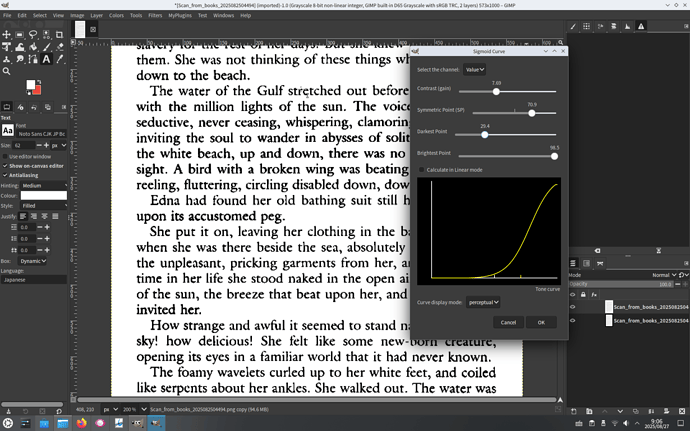The width and height of the screenshot is (690, 431).
Task: Open the status bar unit px dropdown
Action: [x=110, y=409]
